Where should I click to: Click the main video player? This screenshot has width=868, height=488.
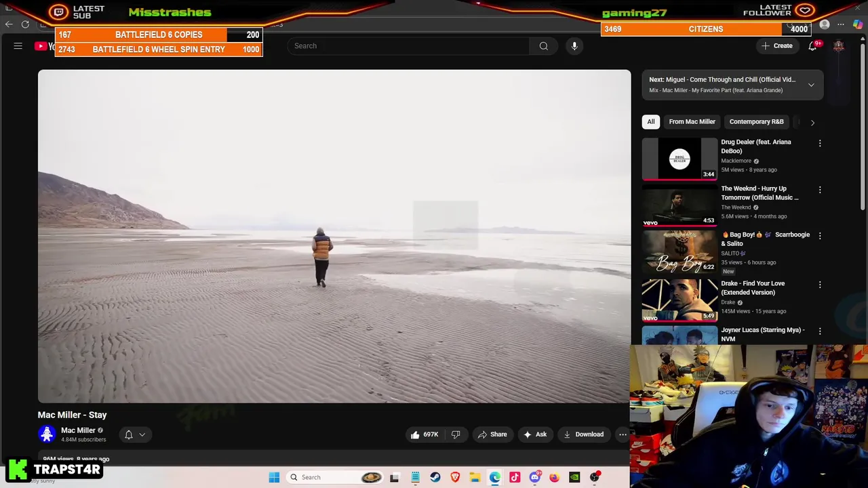pos(334,237)
